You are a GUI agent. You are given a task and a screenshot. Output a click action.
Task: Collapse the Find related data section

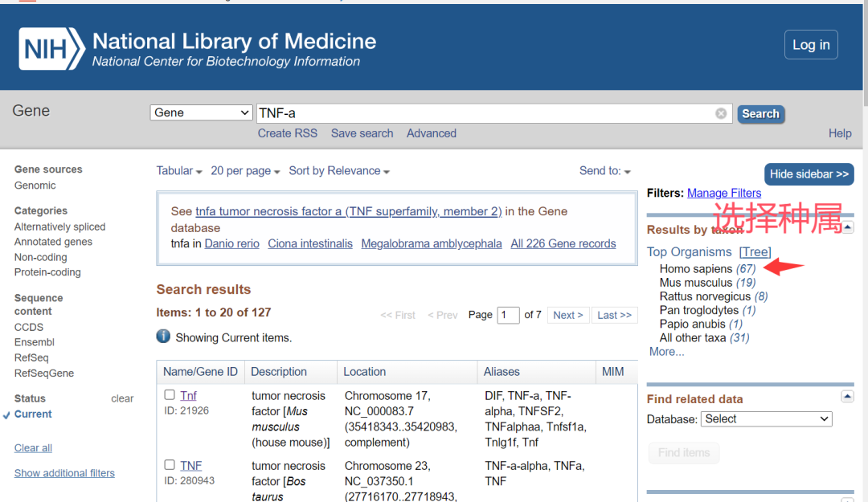[x=847, y=397]
